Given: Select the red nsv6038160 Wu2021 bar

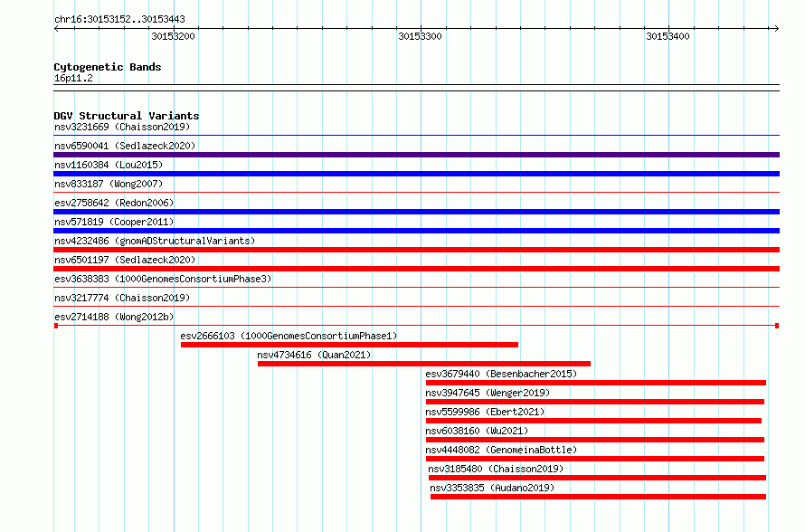Looking at the screenshot, I should click(595, 440).
